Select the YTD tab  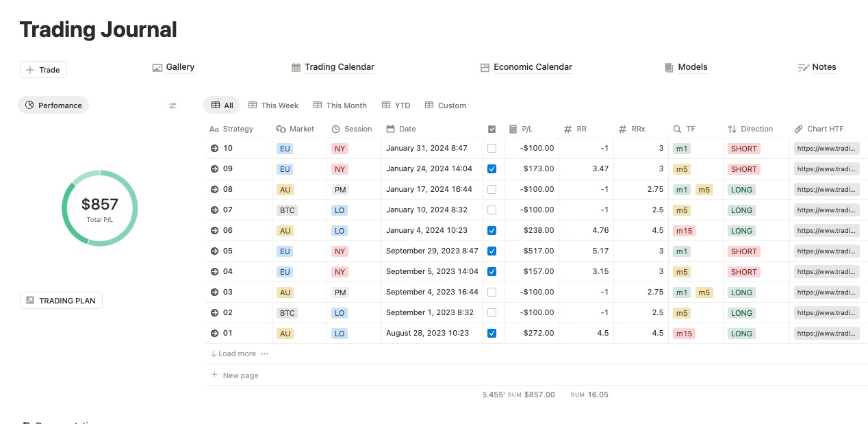click(396, 105)
